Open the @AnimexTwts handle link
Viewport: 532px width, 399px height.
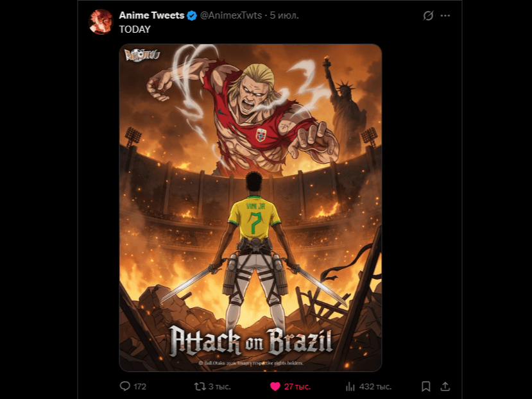pyautogui.click(x=231, y=15)
